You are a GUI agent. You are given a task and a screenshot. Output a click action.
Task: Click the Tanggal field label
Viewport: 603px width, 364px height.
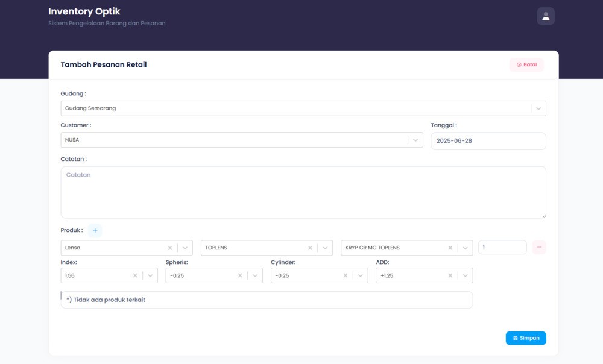click(444, 125)
